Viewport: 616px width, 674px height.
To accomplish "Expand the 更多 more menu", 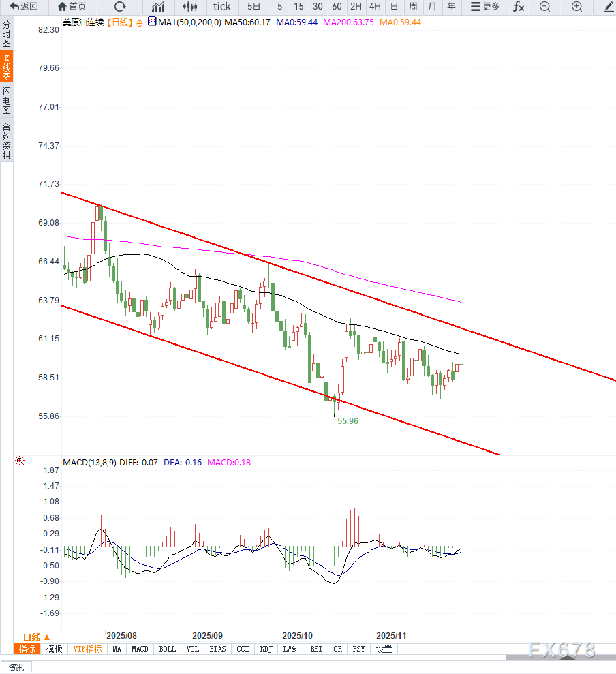I will (486, 7).
